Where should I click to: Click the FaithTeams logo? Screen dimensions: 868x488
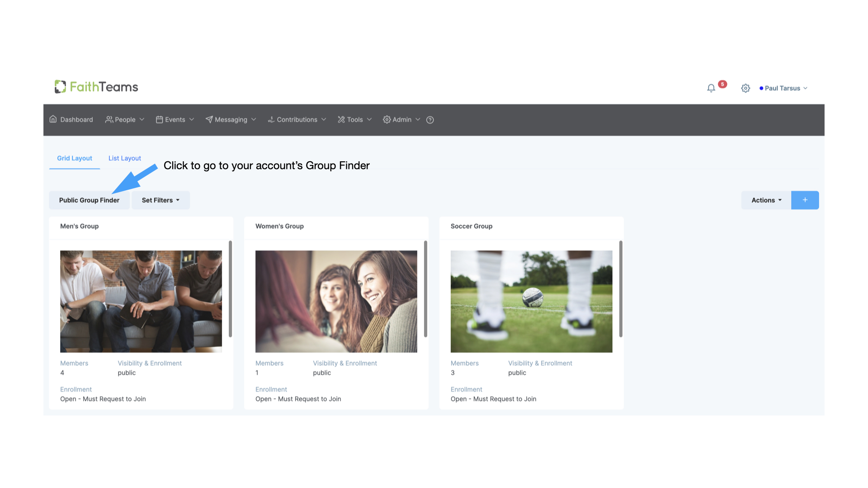tap(96, 86)
